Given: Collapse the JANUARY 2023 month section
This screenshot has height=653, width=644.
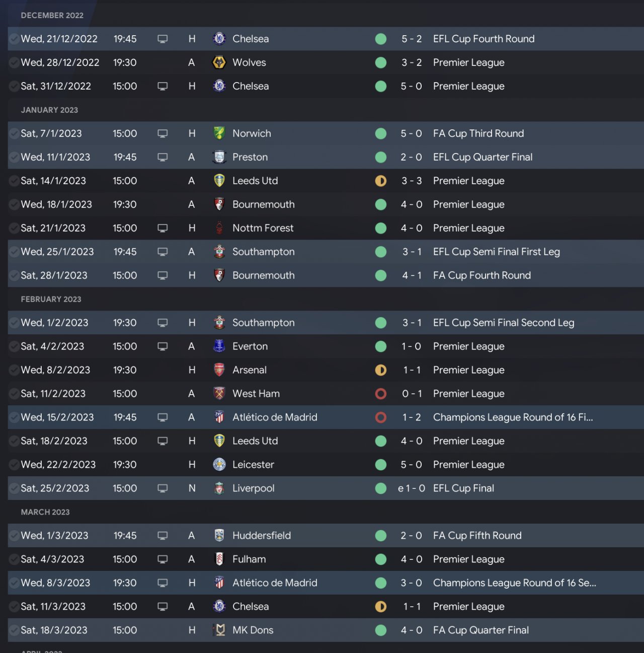Looking at the screenshot, I should pos(49,110).
